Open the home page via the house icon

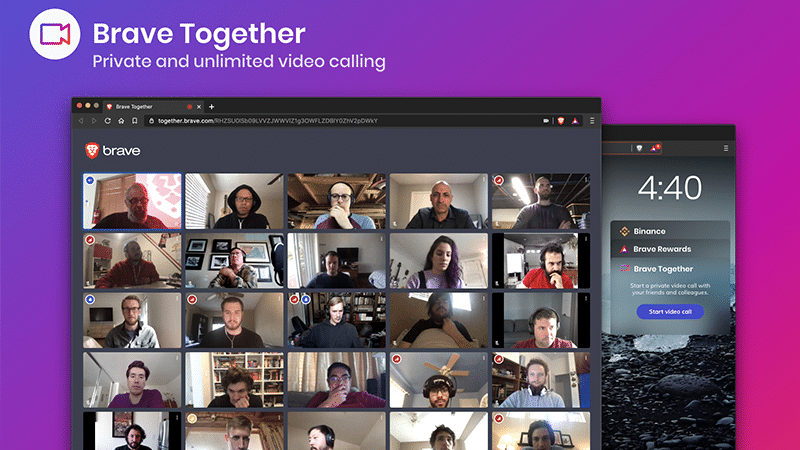coord(121,121)
